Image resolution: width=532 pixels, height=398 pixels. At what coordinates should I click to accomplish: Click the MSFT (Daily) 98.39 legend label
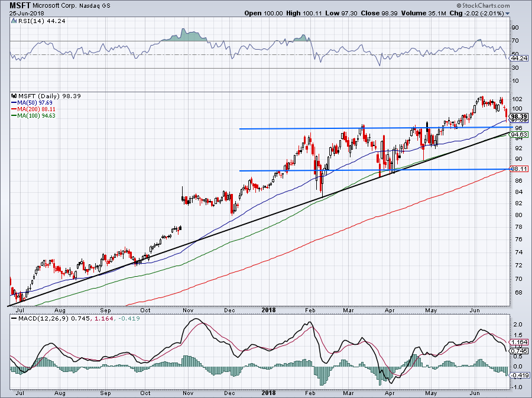click(x=50, y=96)
